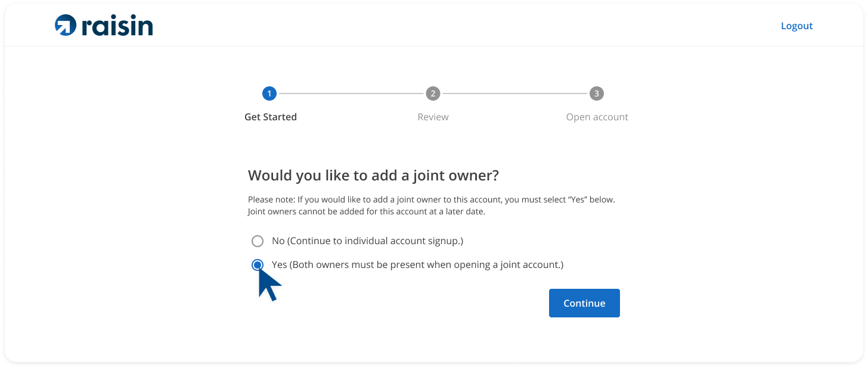Click the "Get Started" step label
The image size is (868, 368).
271,117
